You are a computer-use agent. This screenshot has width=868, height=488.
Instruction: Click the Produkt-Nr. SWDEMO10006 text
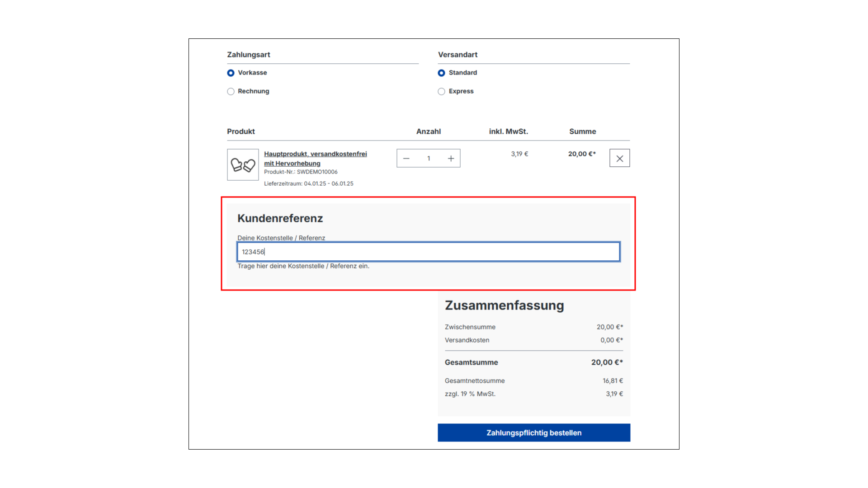[301, 172]
